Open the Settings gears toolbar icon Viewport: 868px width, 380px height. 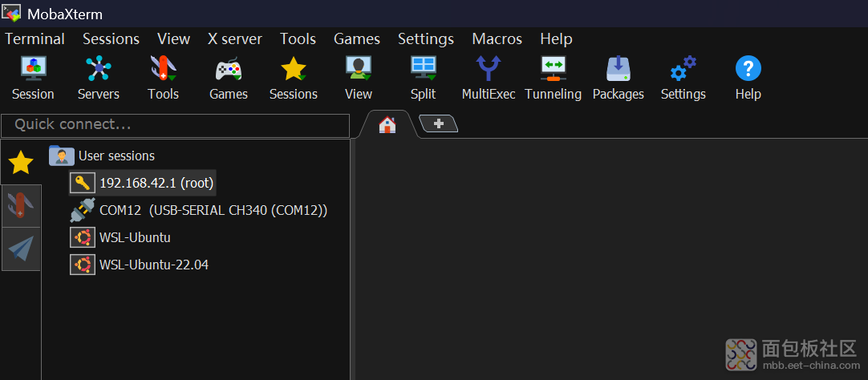point(683,79)
